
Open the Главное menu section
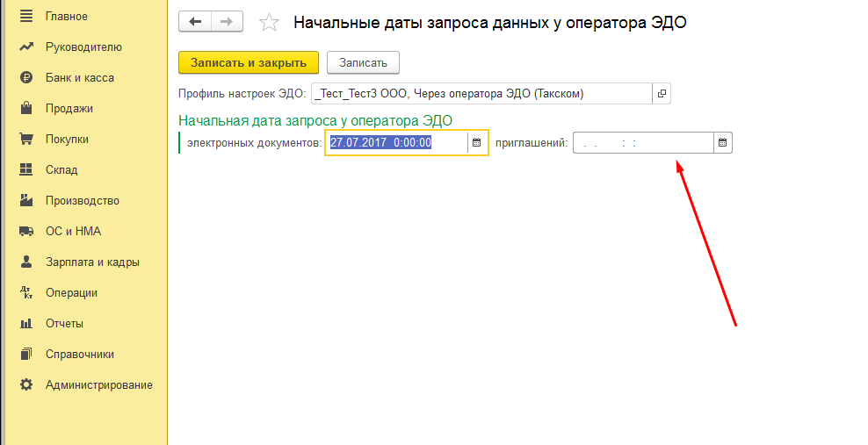66,17
